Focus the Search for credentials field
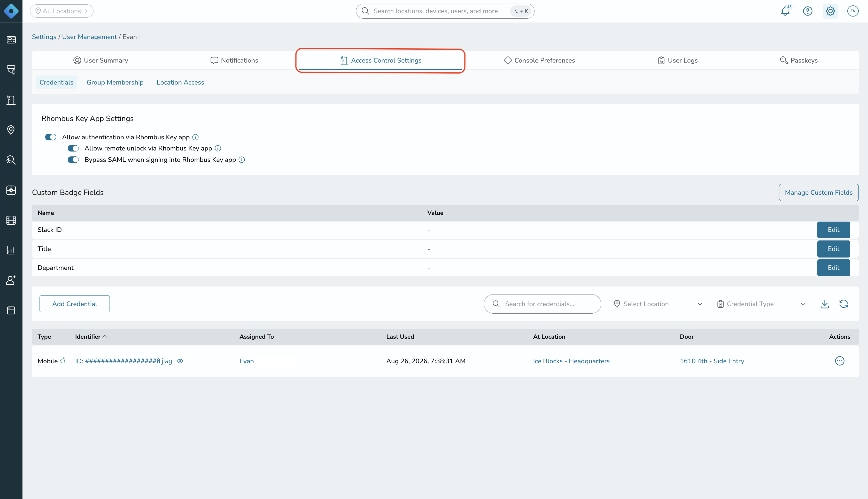The width and height of the screenshot is (868, 499). [x=542, y=304]
